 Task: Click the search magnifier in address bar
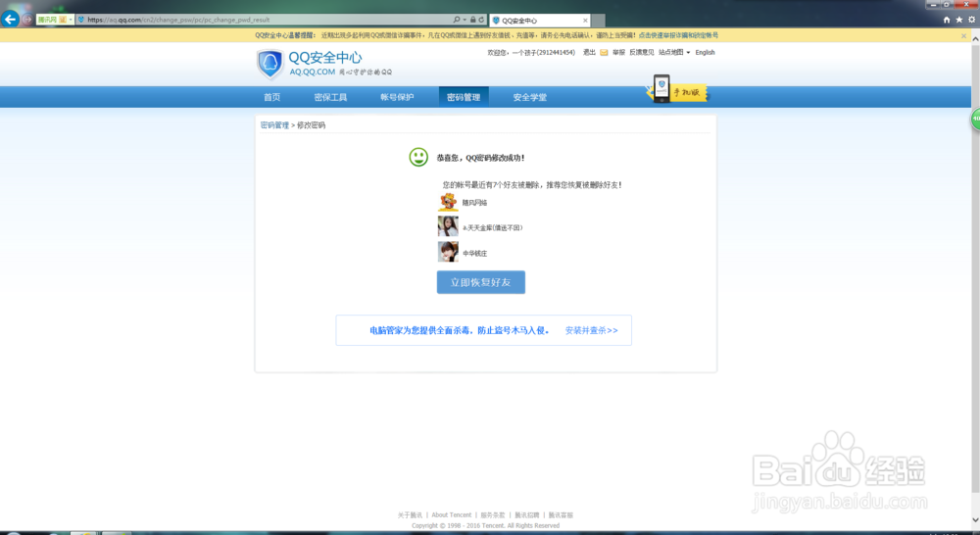[457, 20]
